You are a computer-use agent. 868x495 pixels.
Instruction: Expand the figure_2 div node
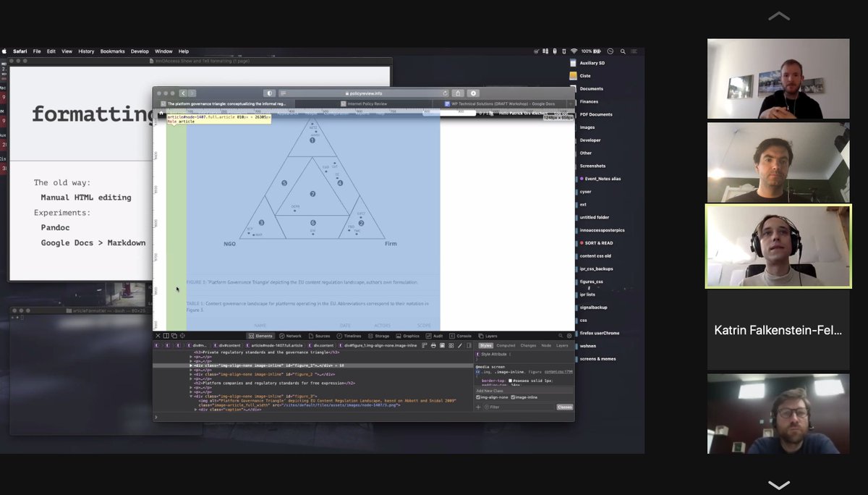coord(191,375)
